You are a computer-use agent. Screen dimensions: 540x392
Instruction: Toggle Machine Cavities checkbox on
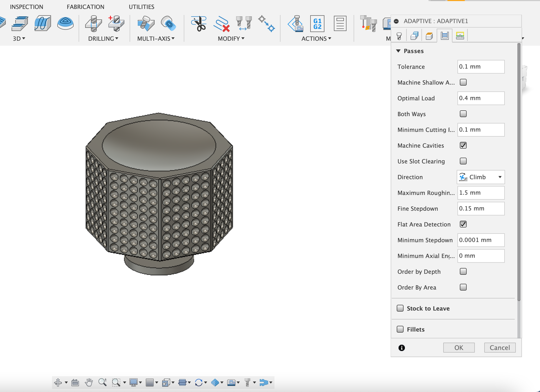click(x=462, y=145)
